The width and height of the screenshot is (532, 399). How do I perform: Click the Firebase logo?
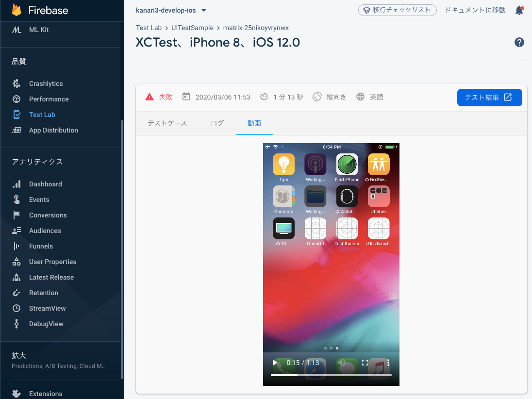[40, 10]
